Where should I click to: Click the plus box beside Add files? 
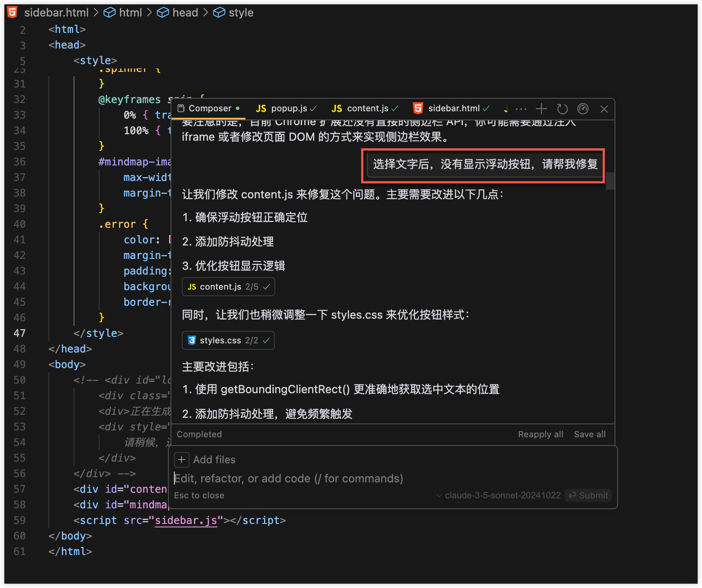(181, 459)
